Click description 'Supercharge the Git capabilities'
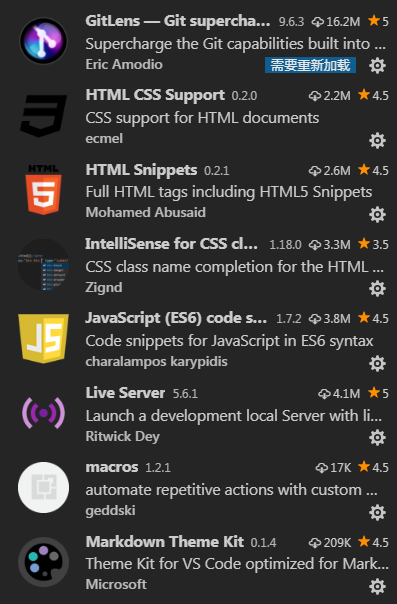 click(x=235, y=44)
